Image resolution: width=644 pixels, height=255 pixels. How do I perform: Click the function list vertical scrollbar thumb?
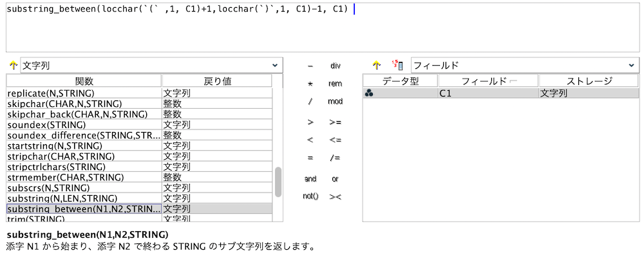(x=278, y=182)
